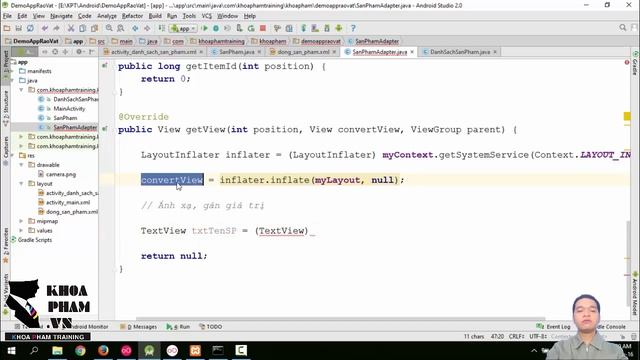Open the TODO tool window
This screenshot has height=360, width=640.
211,327
